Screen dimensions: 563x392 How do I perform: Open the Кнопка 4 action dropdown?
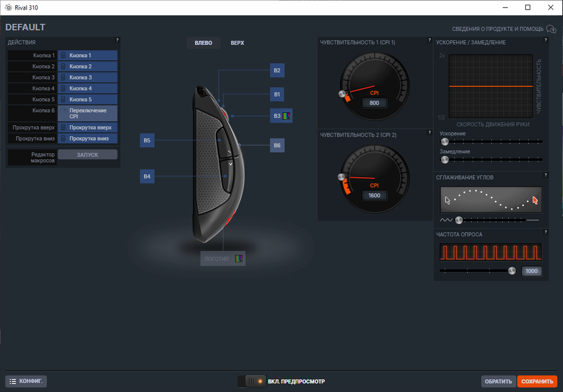click(87, 89)
